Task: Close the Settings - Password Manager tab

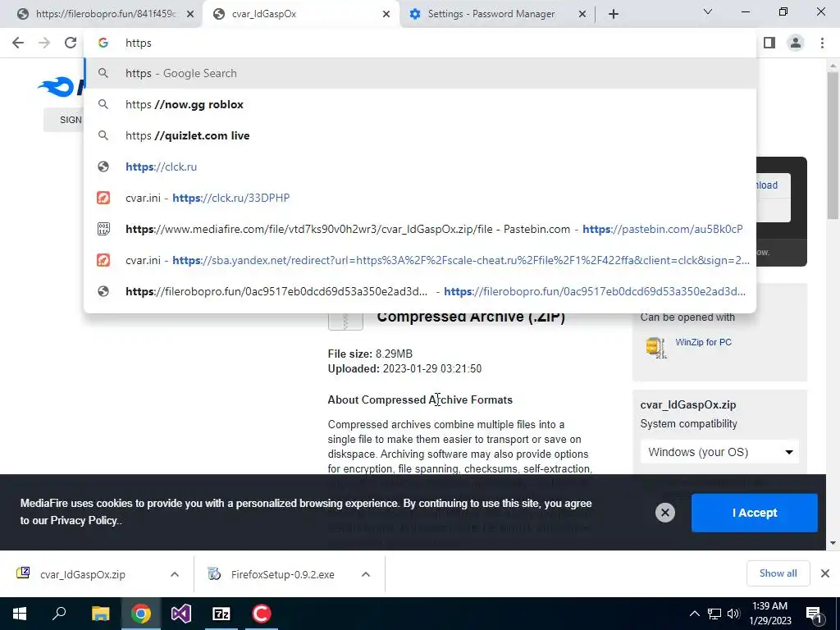Action: point(582,15)
